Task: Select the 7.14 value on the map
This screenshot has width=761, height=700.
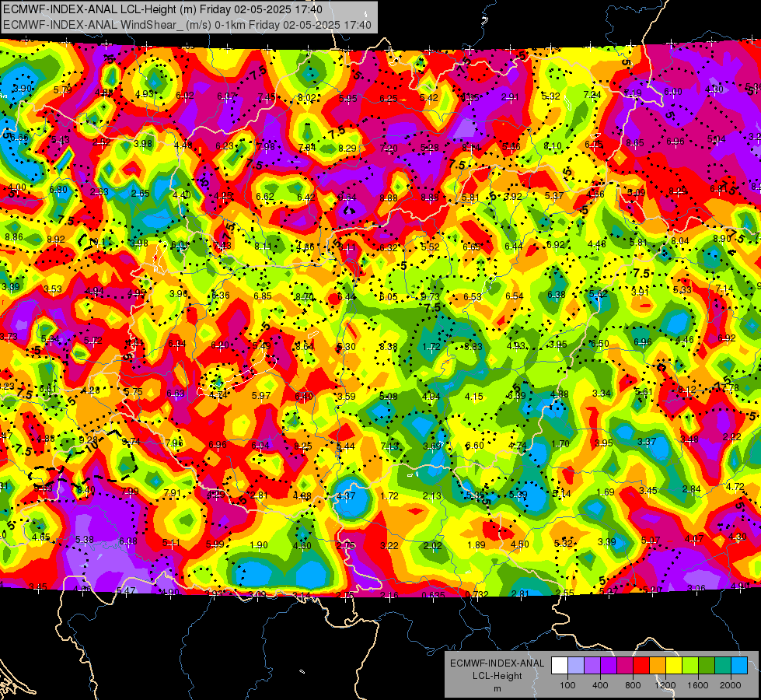Action: [x=724, y=289]
